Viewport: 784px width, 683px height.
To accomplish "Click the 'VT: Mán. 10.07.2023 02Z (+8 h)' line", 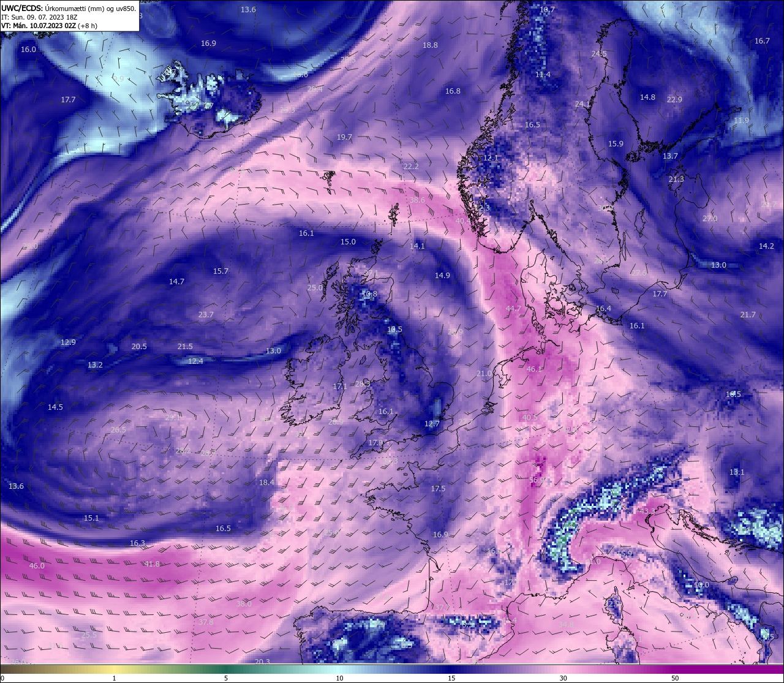I will [x=49, y=26].
